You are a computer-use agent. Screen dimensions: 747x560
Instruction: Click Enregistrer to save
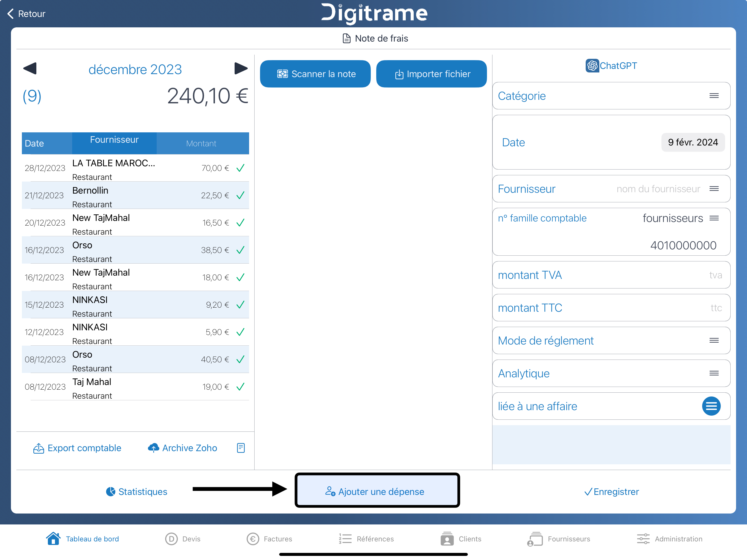point(611,491)
